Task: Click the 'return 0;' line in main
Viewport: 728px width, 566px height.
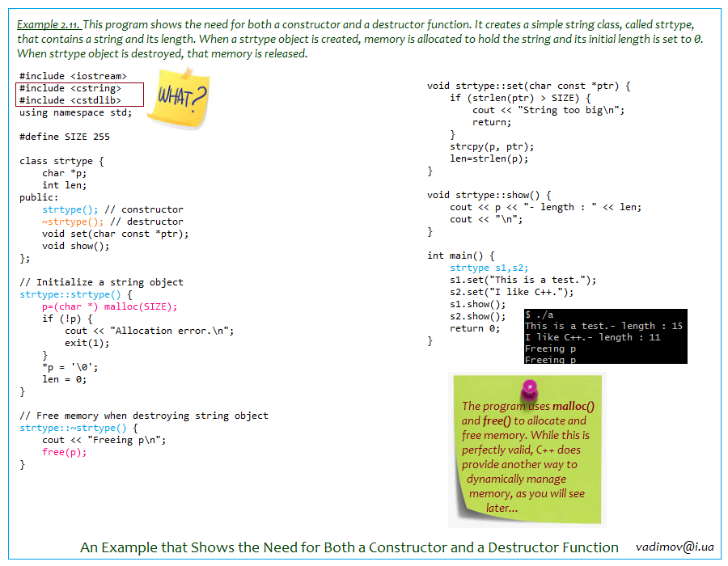Action: pos(475,328)
